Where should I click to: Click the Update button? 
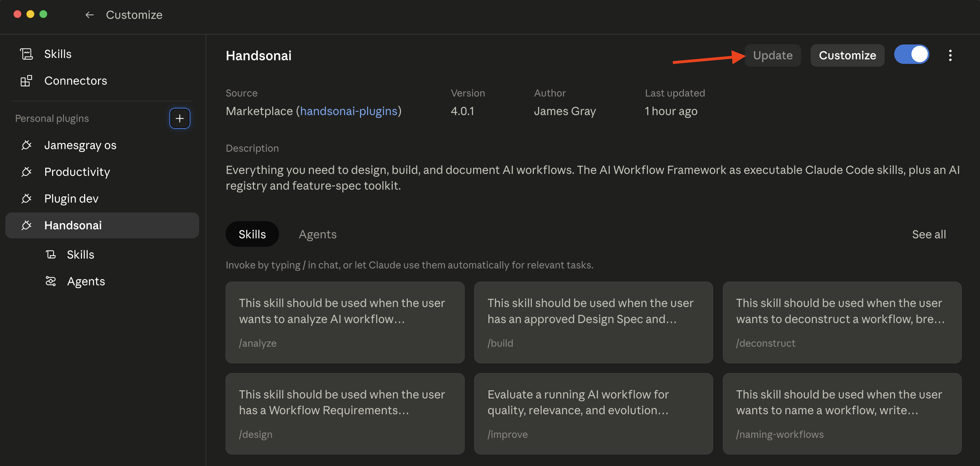pos(773,56)
